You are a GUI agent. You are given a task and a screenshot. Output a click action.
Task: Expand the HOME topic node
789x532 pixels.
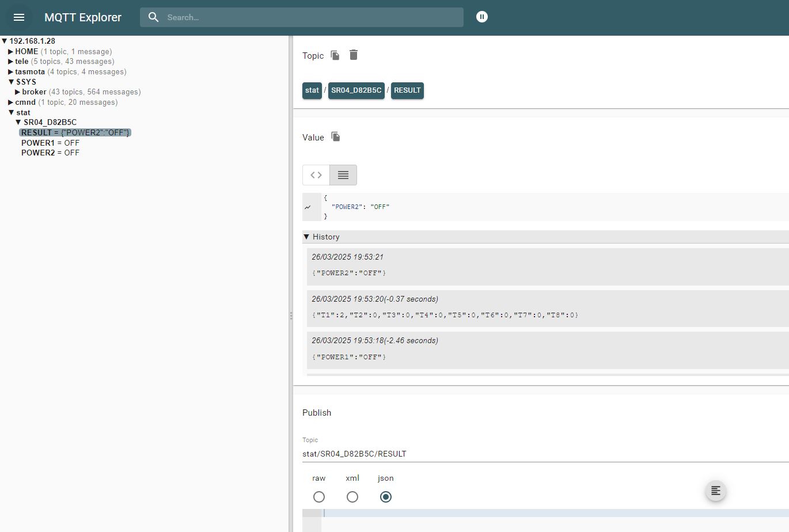tap(11, 52)
